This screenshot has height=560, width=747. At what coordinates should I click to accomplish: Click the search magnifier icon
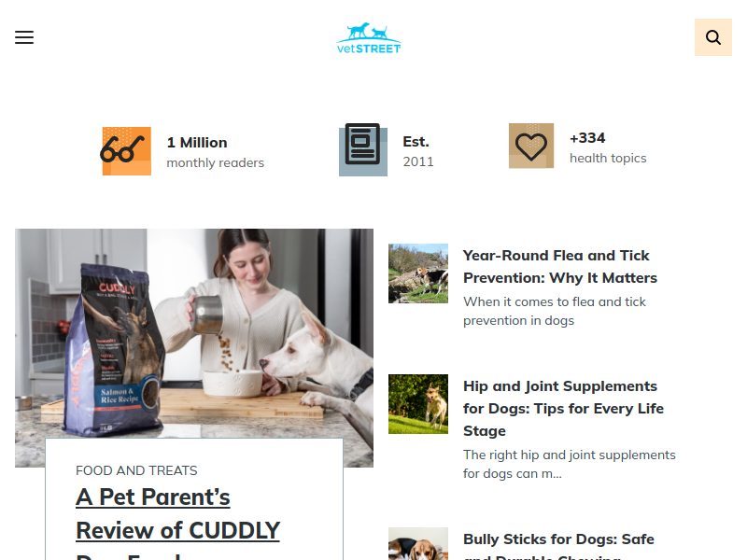pos(713,37)
